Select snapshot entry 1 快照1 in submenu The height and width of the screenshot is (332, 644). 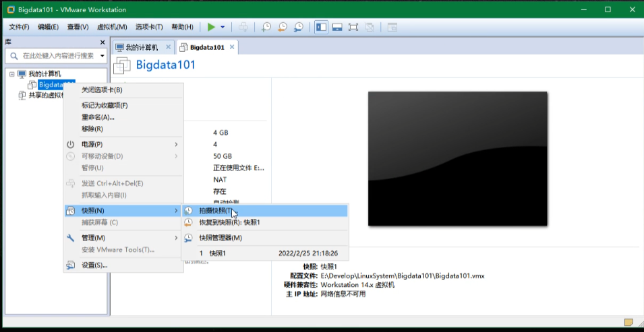coord(265,253)
